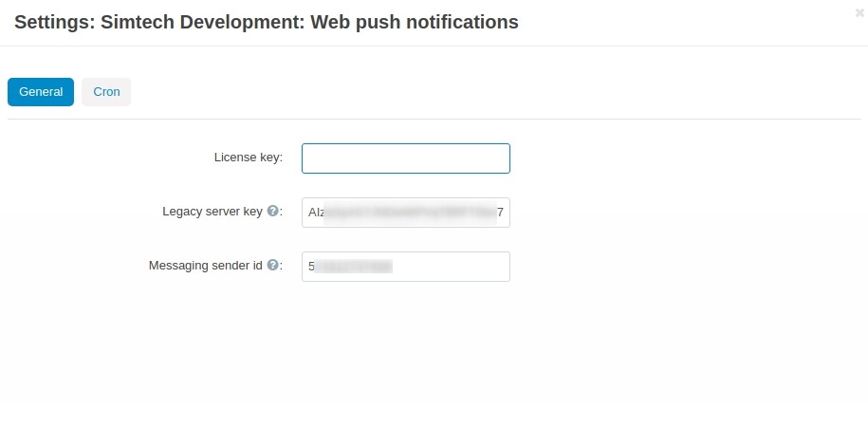Image resolution: width=868 pixels, height=427 pixels.
Task: Click the blurred part of Legacy server key value
Action: point(410,213)
